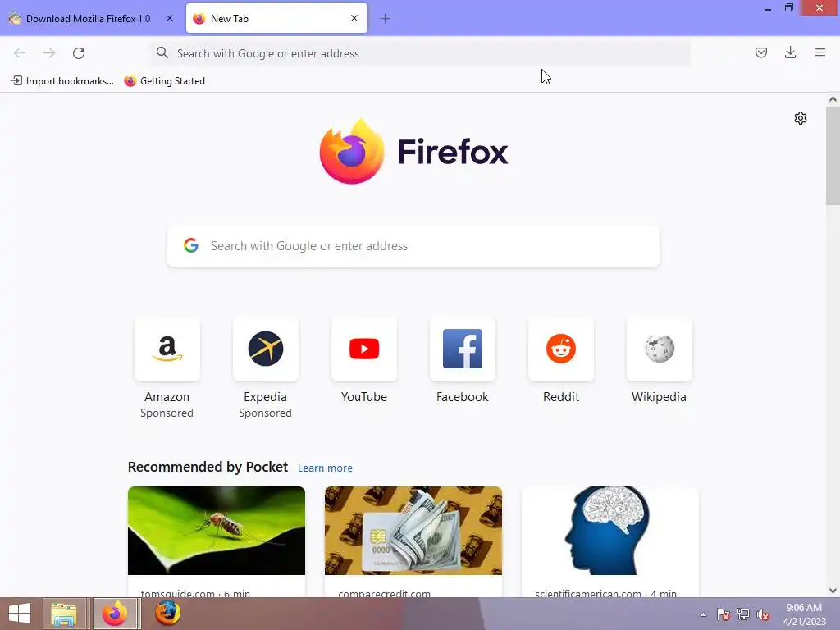Screen dimensions: 840x630
Task: Open the Amazon shortcut tile
Action: click(x=167, y=349)
